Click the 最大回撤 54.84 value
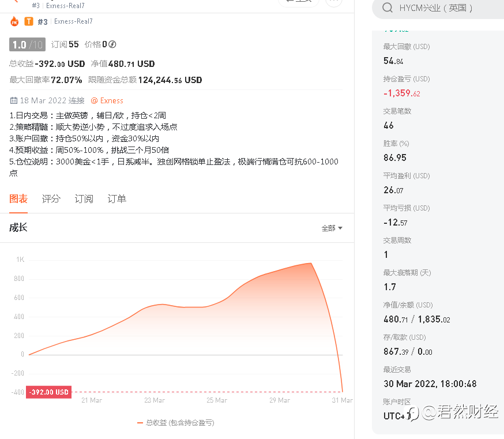Screen dimensions: 504x439 coord(393,61)
